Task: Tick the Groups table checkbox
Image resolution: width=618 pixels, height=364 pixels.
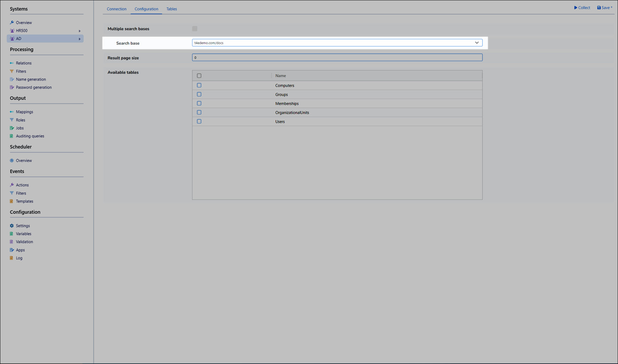Action: coord(199,94)
